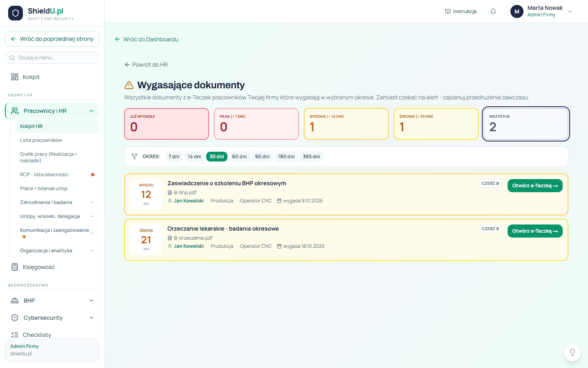Expand the BHP menu section
The image size is (588, 368).
[x=91, y=301]
